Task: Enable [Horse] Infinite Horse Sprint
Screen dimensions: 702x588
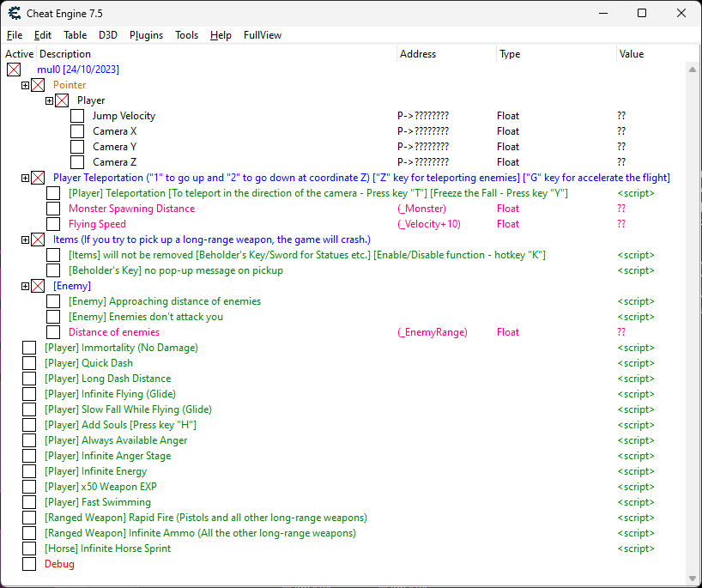Action: [29, 549]
